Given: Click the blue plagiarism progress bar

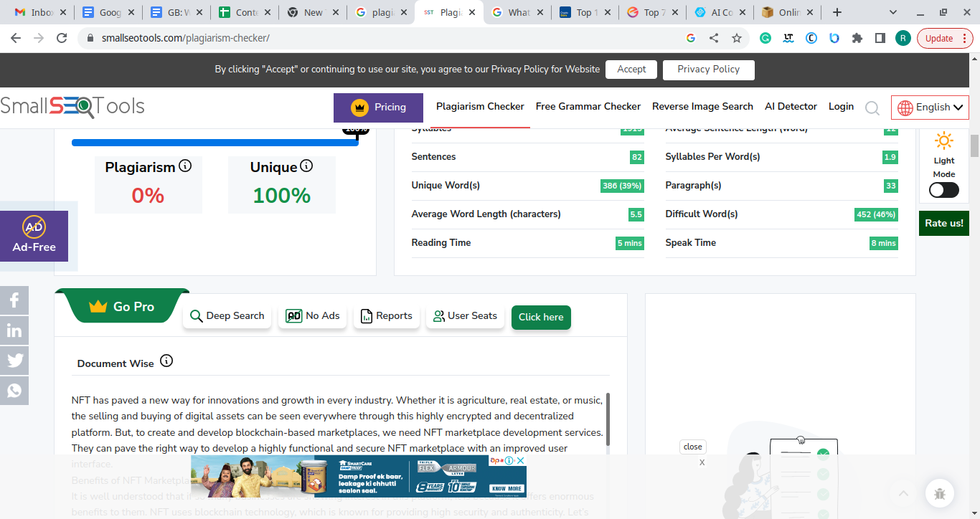Looking at the screenshot, I should (x=215, y=143).
